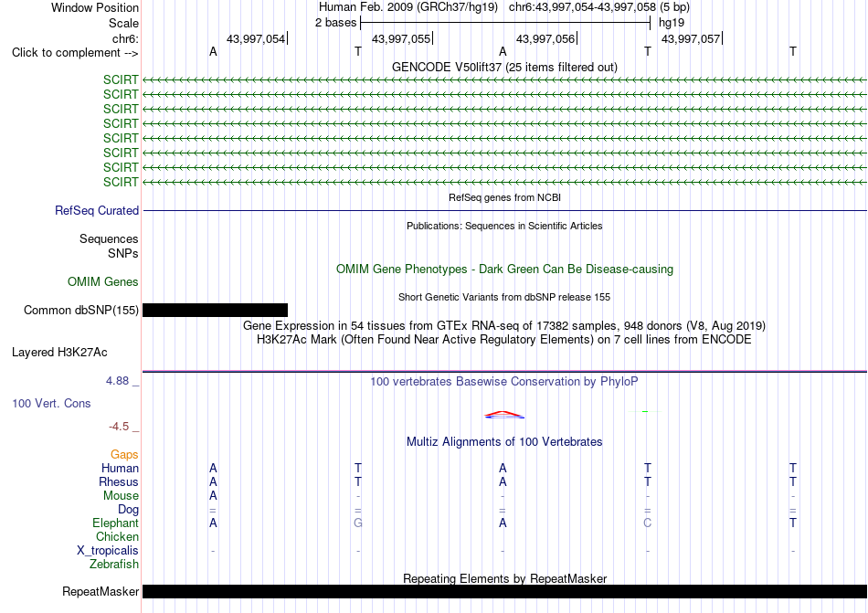Viewport: 868px width, 613px height.
Task: Click the RepeatMasker track label
Action: (101, 591)
